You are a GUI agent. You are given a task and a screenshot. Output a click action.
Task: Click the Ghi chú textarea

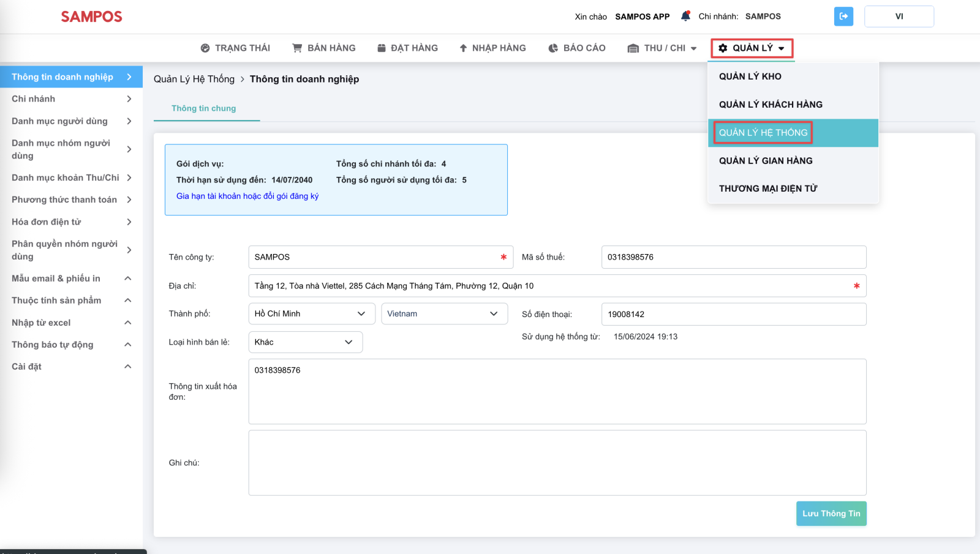point(557,463)
